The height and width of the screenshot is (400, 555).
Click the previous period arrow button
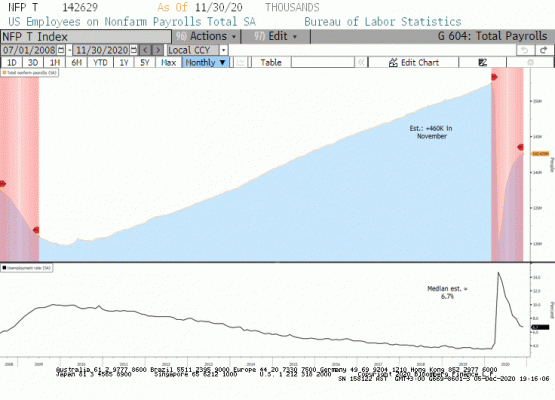point(145,50)
